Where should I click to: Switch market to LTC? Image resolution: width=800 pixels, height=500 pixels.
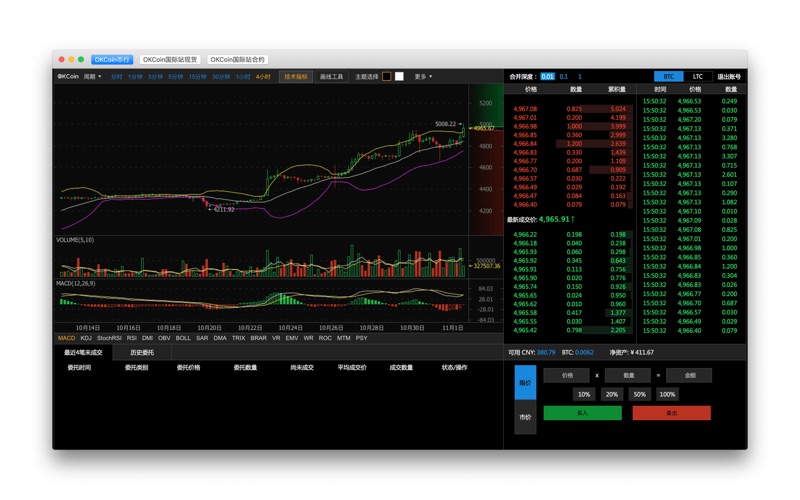(697, 77)
